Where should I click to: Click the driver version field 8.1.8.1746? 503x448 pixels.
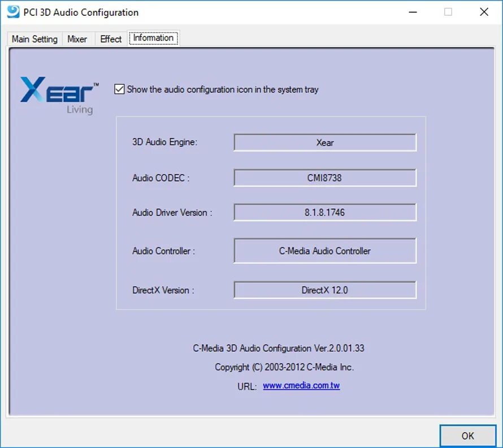325,212
